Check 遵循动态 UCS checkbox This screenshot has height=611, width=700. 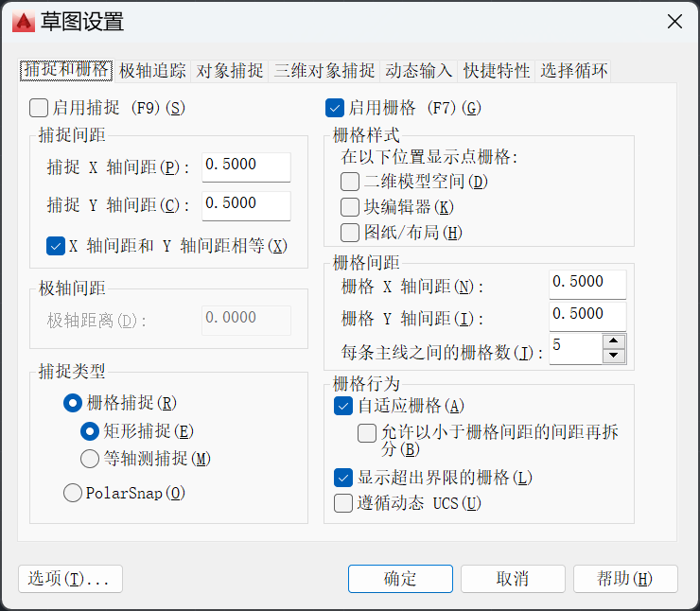[x=343, y=503]
